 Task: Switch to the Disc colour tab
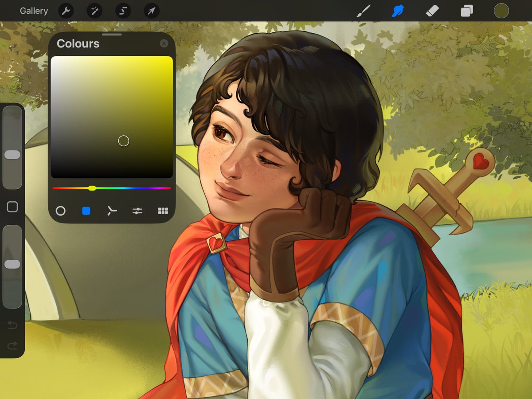coord(61,211)
